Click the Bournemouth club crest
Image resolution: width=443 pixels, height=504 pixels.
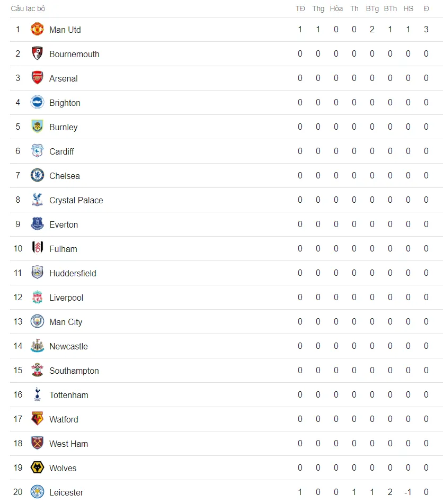click(37, 53)
